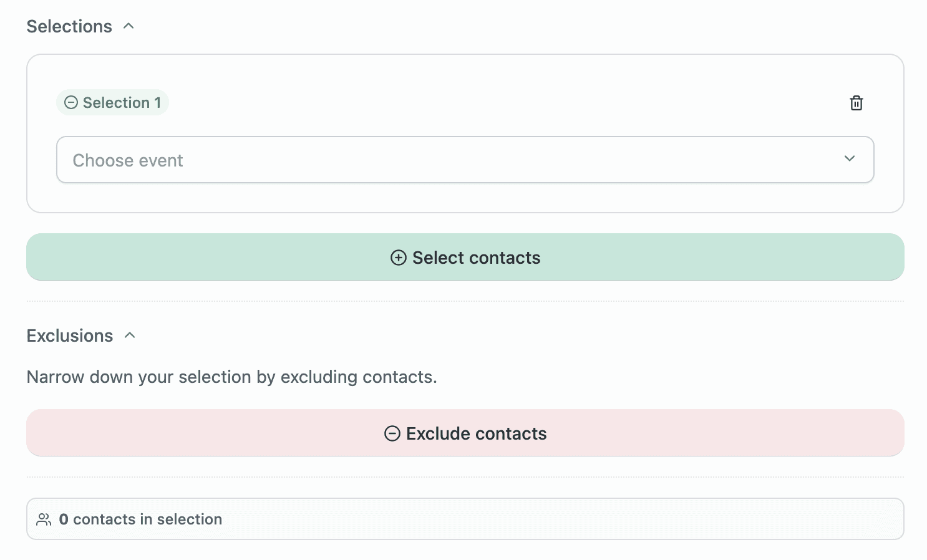Image resolution: width=927 pixels, height=560 pixels.
Task: Click the Exclusions section heading
Action: pyautogui.click(x=70, y=336)
